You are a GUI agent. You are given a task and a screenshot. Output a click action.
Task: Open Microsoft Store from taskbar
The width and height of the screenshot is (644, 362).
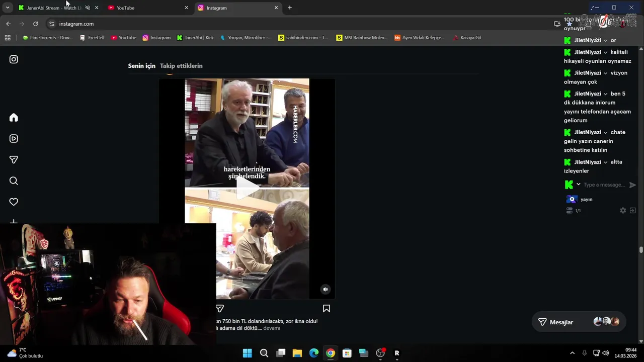[347, 353]
